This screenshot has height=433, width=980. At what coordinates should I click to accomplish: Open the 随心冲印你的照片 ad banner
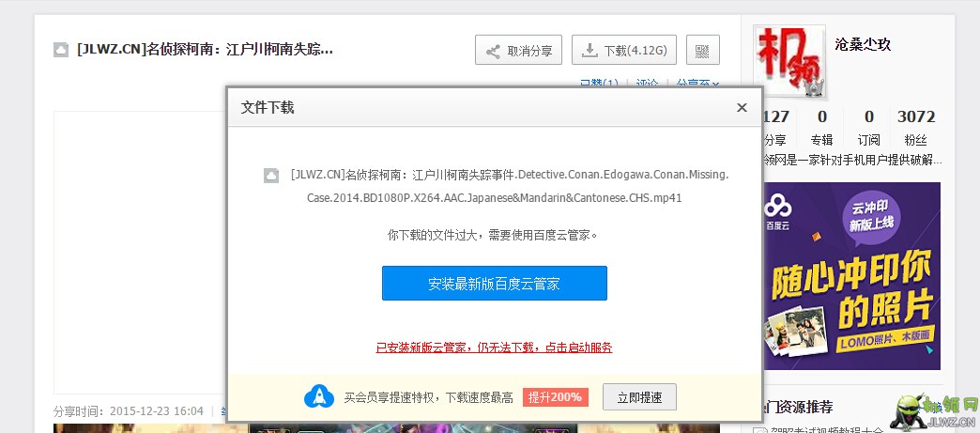851,276
